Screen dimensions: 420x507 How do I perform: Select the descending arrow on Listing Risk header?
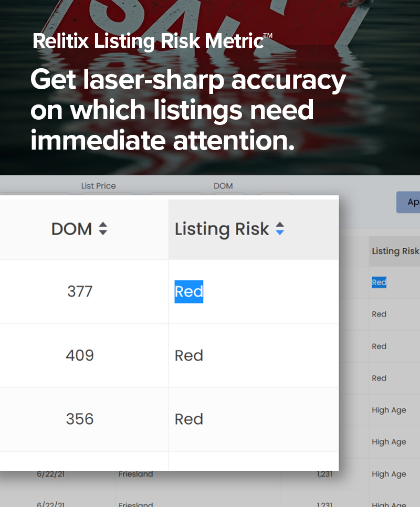[280, 232]
